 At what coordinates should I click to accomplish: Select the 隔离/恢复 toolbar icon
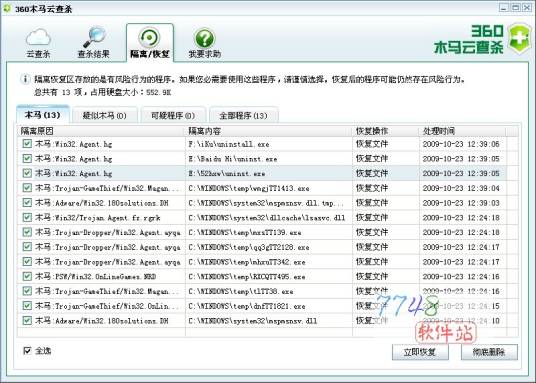coord(149,38)
